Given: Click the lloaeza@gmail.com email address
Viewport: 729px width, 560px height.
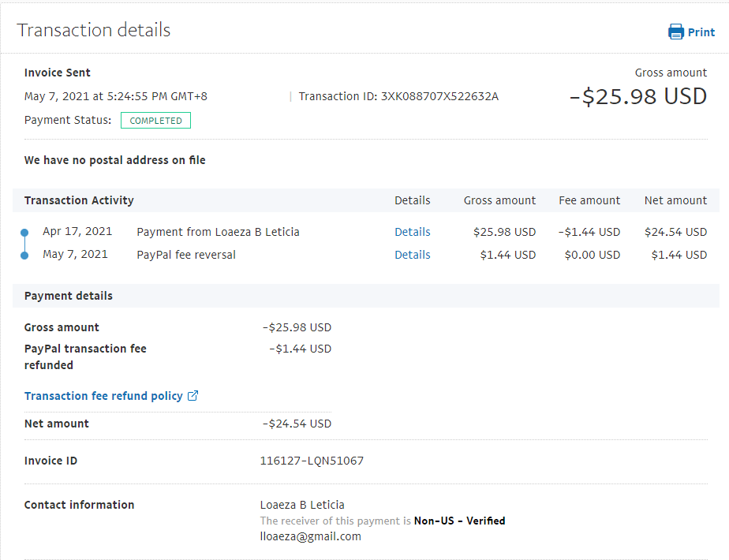Looking at the screenshot, I should [310, 536].
